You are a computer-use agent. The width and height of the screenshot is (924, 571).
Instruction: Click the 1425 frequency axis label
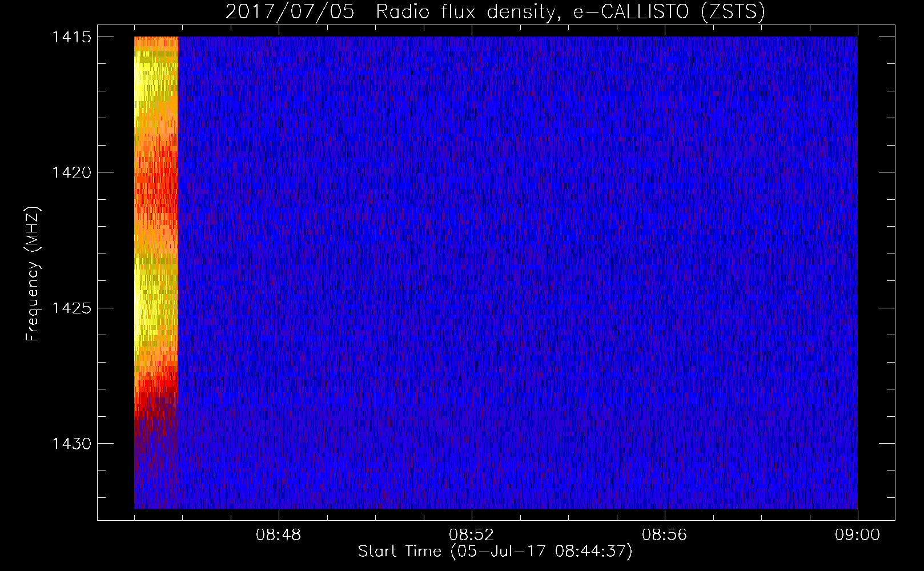71,308
